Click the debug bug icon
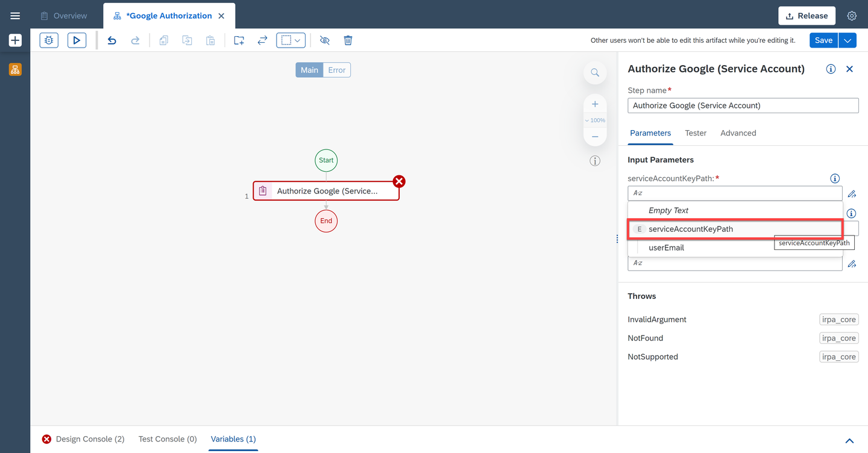 (49, 40)
